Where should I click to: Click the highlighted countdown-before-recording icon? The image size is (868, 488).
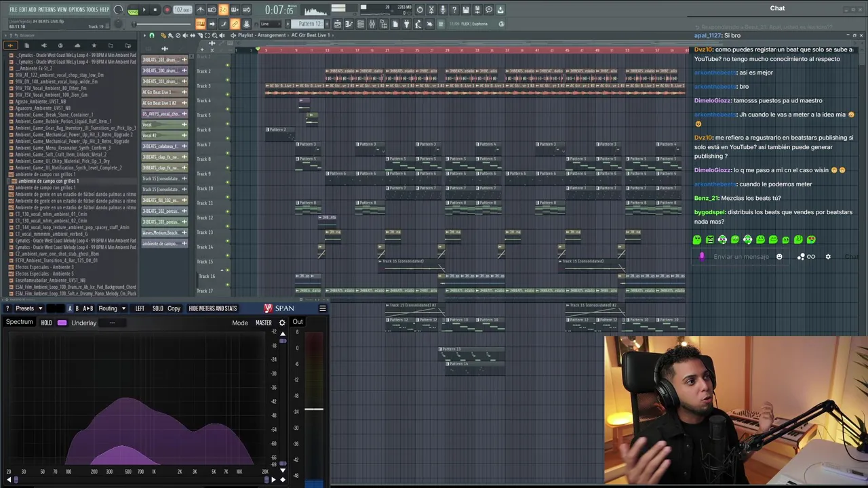[224, 10]
